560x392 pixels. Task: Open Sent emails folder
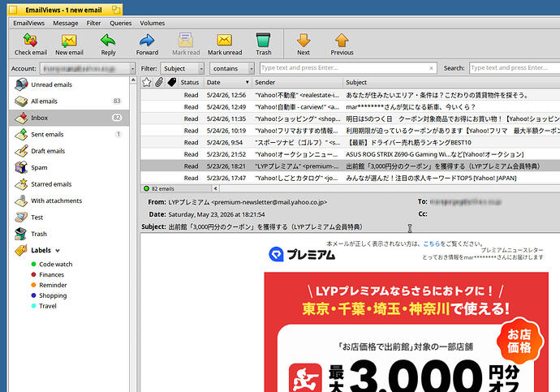(69, 134)
